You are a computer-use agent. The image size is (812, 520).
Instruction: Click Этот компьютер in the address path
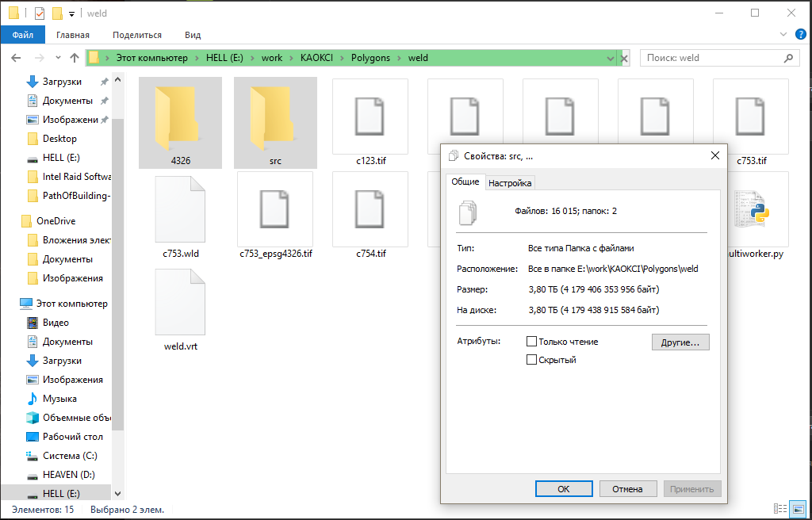(x=151, y=58)
